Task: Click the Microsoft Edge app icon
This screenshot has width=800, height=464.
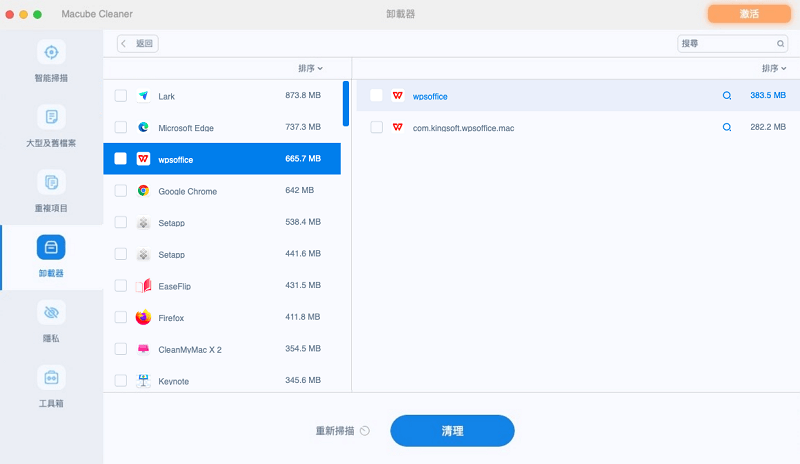Action: click(143, 127)
